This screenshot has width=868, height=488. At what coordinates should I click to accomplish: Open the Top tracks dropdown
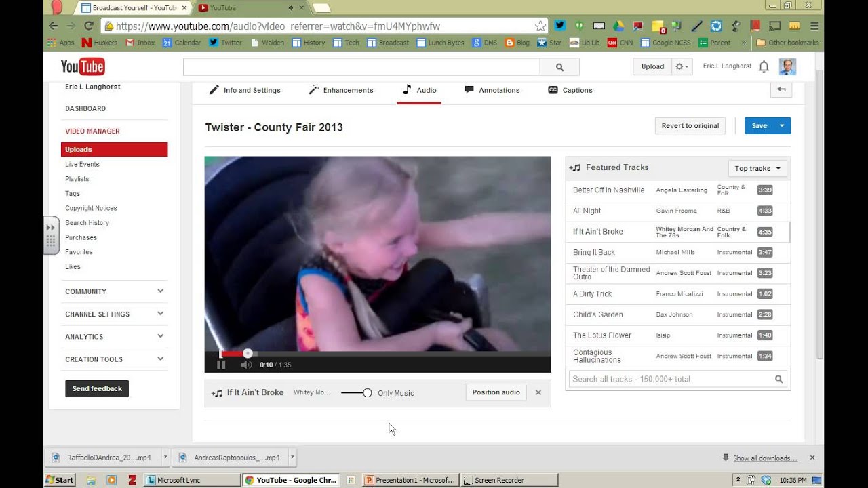757,168
